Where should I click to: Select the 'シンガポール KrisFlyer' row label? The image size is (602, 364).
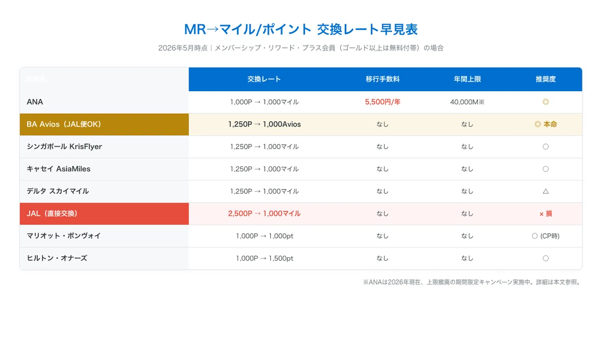coord(64,146)
